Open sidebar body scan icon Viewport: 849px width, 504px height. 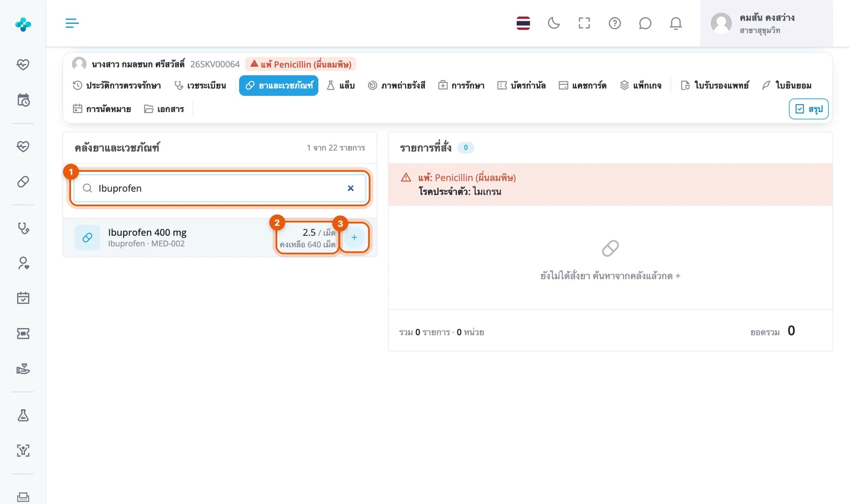coord(23,451)
